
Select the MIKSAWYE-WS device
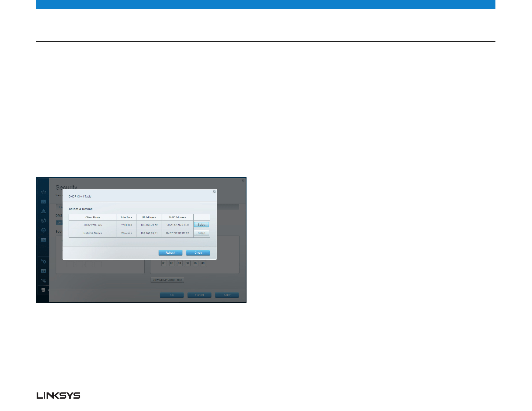click(x=202, y=225)
